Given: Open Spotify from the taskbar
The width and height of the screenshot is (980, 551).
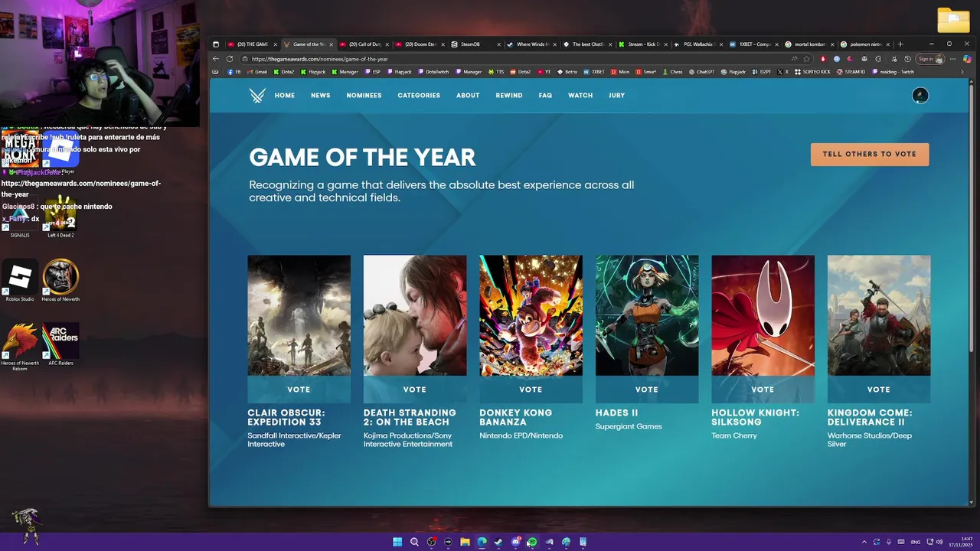Looking at the screenshot, I should pos(532,542).
